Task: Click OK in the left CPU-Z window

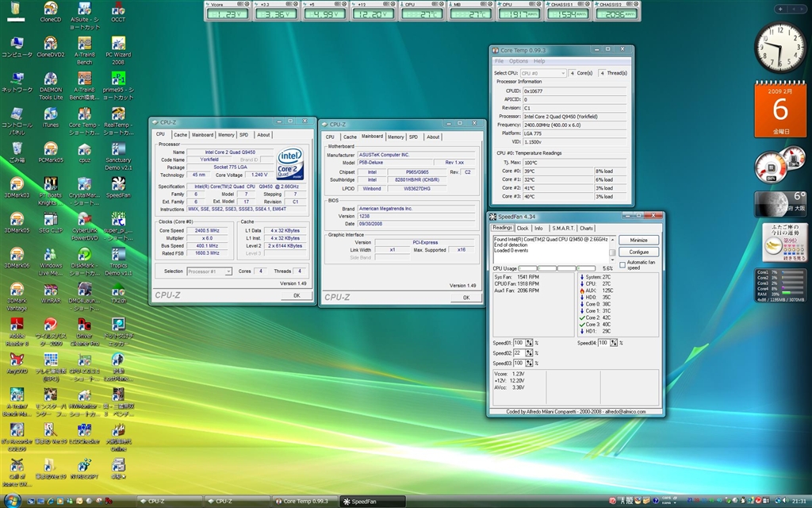Action: (x=297, y=295)
